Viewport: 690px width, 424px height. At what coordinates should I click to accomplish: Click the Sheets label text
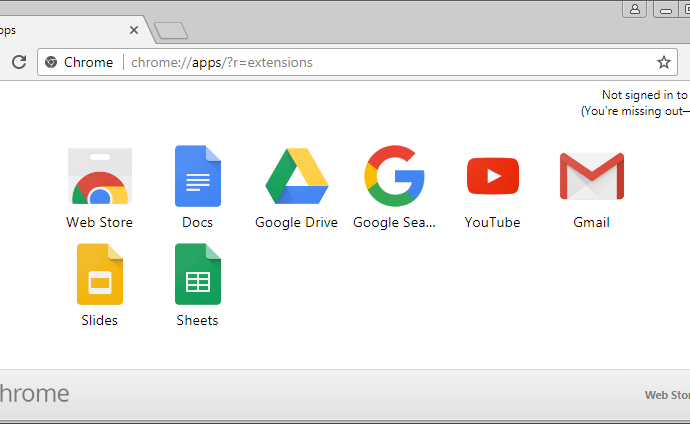pyautogui.click(x=198, y=320)
